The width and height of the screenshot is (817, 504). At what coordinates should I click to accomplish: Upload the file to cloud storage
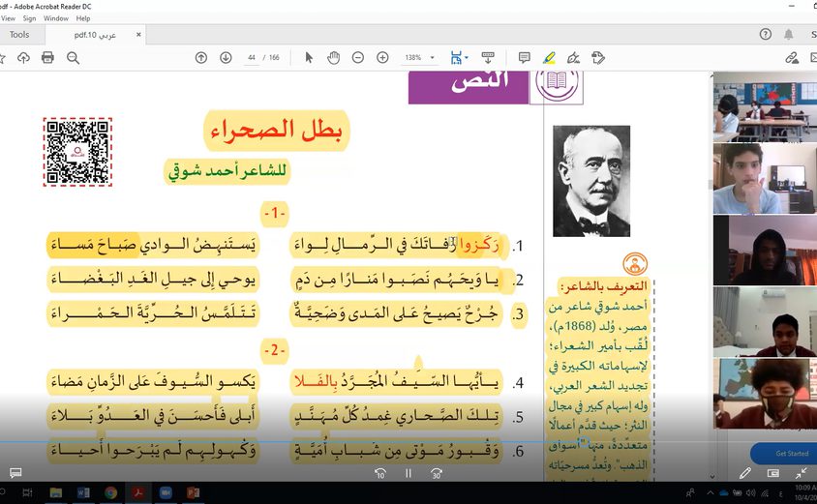[23, 58]
